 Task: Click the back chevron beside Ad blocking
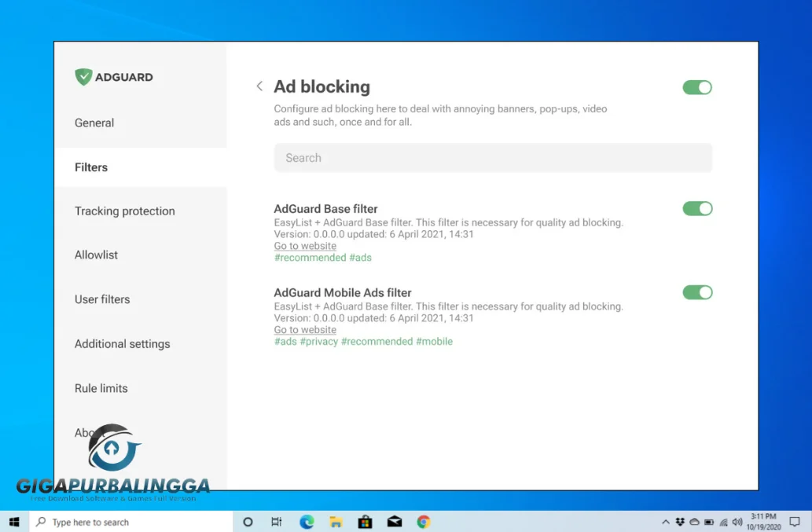pos(259,86)
